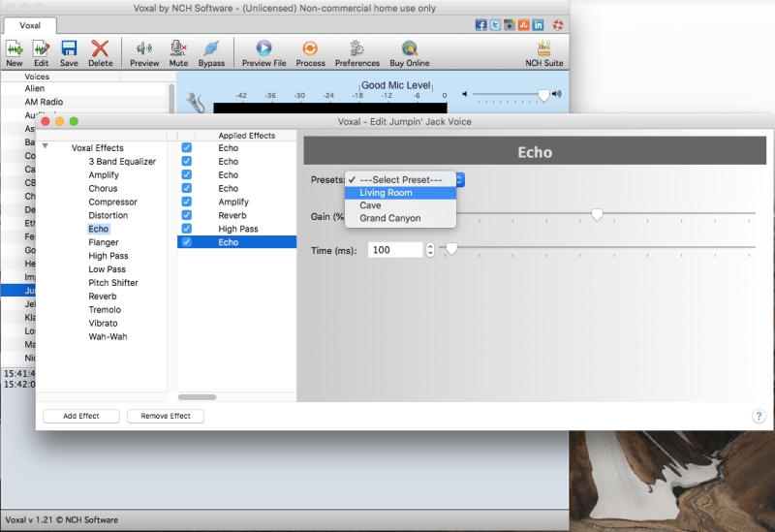
Task: Select 3 Band Equalizer in effects tree
Action: pyautogui.click(x=122, y=161)
